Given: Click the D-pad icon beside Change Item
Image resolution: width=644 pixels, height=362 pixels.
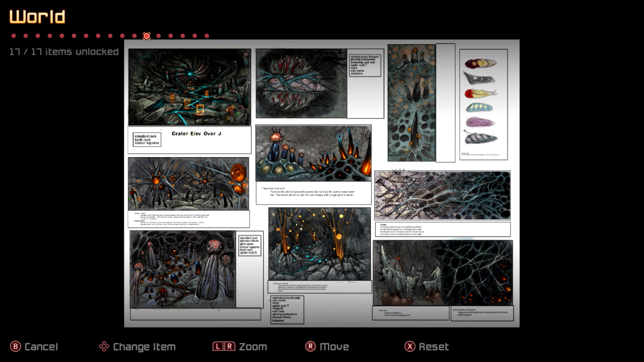Looking at the screenshot, I should click(x=104, y=346).
